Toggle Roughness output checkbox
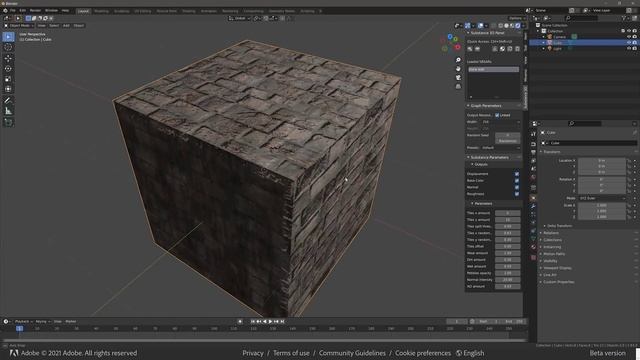This screenshot has width=640, height=360. tap(517, 194)
